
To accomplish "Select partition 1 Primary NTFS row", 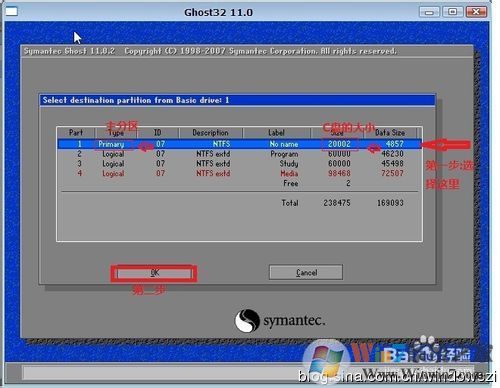I will coord(239,144).
